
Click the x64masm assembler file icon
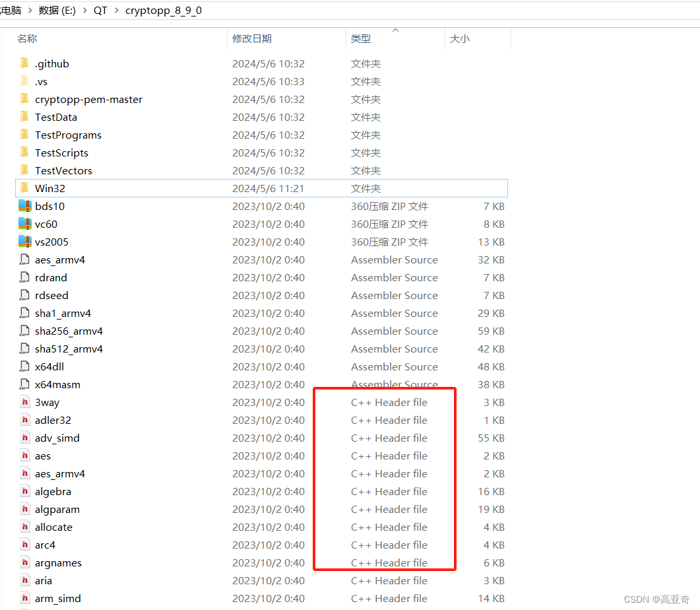(24, 384)
